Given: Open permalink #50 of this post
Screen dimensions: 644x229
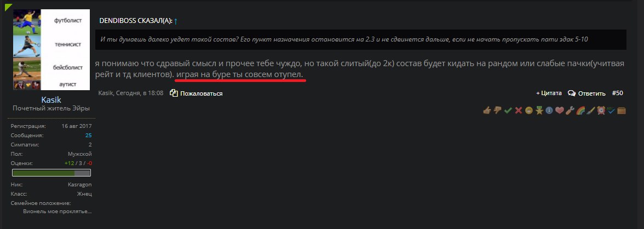Looking at the screenshot, I should [617, 93].
